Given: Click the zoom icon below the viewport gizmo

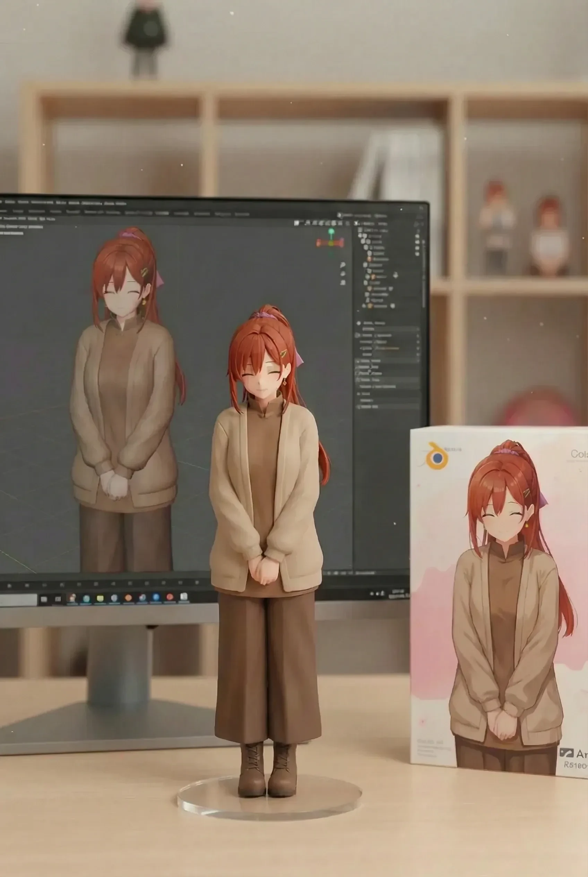Looking at the screenshot, I should point(343,265).
